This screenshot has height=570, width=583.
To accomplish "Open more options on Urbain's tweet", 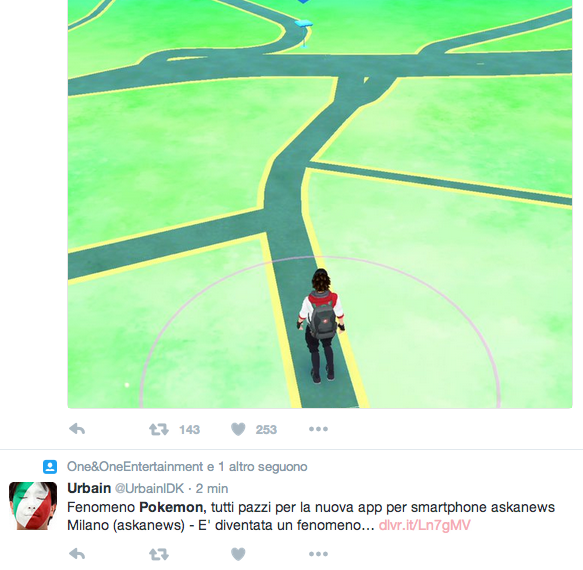I will click(318, 554).
